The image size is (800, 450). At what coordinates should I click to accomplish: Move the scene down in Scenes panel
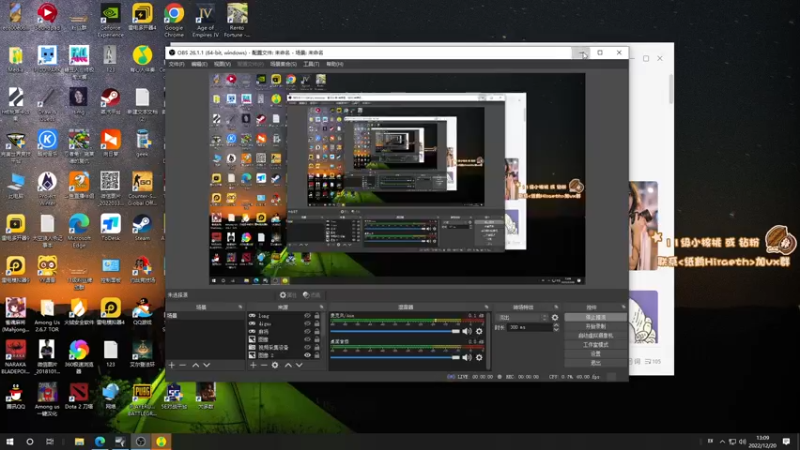[207, 365]
